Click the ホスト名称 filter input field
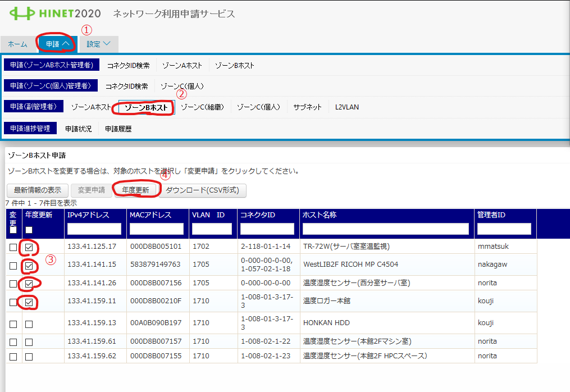This screenshot has height=392, width=570. pyautogui.click(x=385, y=229)
